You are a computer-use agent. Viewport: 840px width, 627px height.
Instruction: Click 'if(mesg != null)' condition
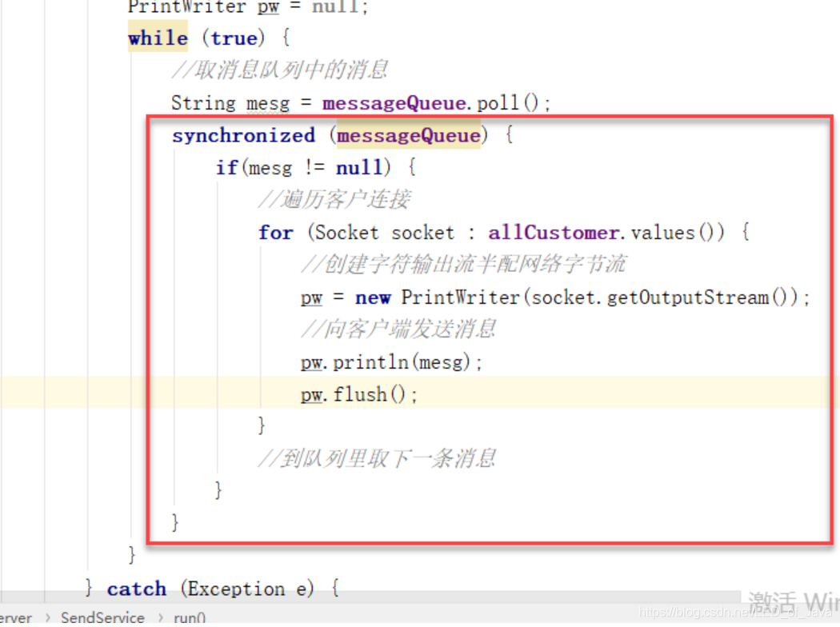[x=303, y=168]
